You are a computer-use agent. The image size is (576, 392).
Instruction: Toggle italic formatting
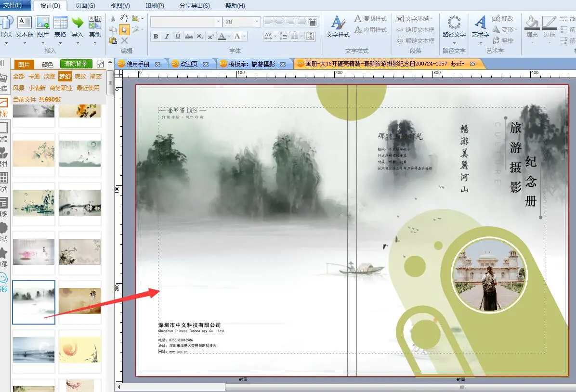tap(167, 36)
